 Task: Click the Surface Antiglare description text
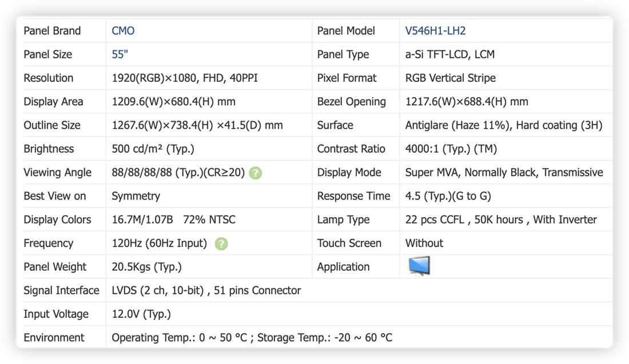point(504,126)
